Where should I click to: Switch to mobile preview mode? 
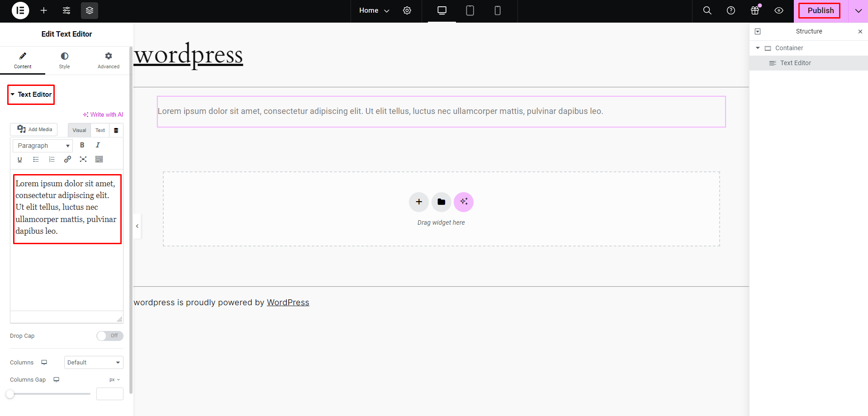[498, 10]
